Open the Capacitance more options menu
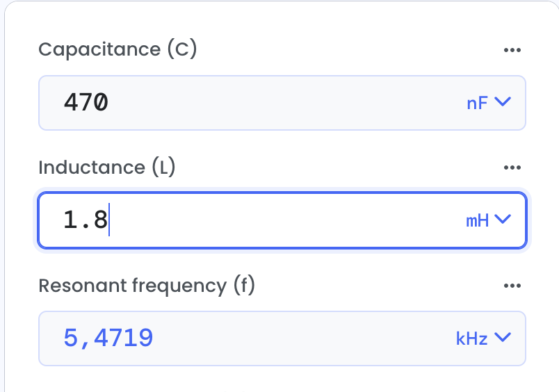 (512, 50)
